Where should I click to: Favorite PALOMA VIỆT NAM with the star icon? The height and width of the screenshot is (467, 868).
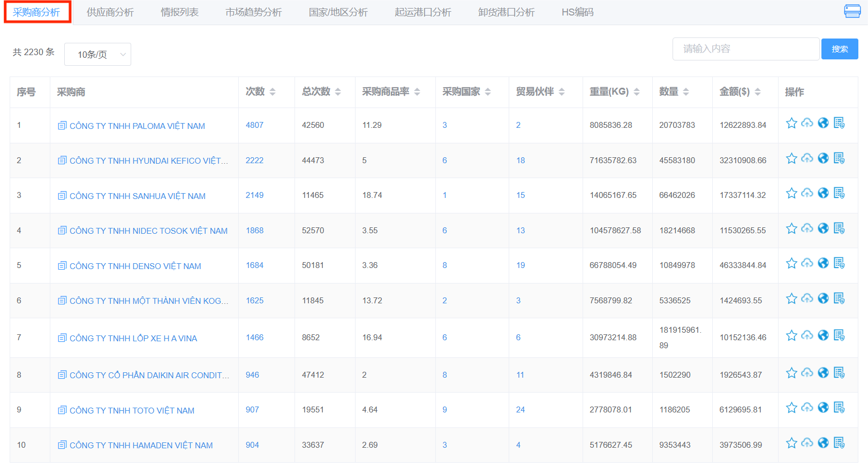pyautogui.click(x=791, y=123)
